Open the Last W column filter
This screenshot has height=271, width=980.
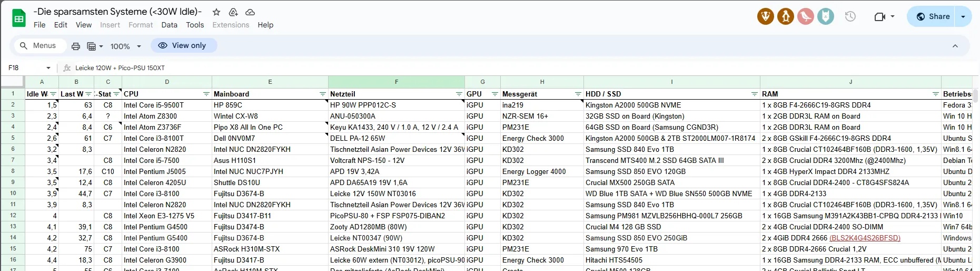[88, 94]
